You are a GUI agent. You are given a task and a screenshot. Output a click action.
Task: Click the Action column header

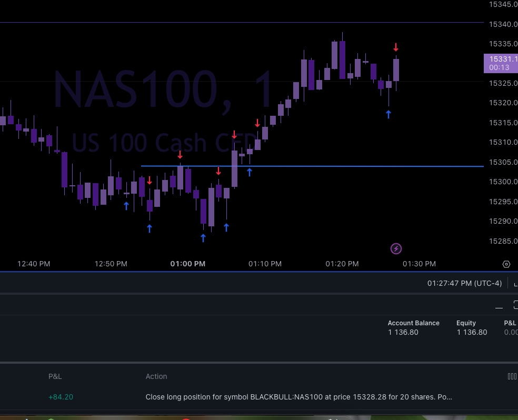156,376
